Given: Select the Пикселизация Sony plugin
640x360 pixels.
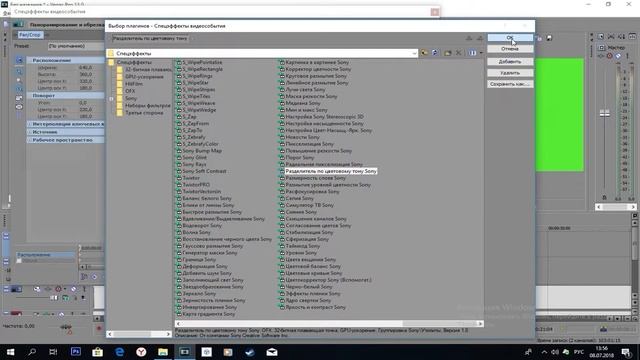Looking at the screenshot, I should point(309,144).
